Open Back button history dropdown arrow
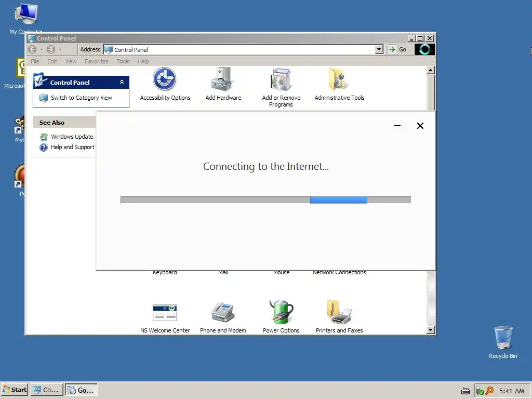This screenshot has height=399, width=532. pyautogui.click(x=42, y=49)
